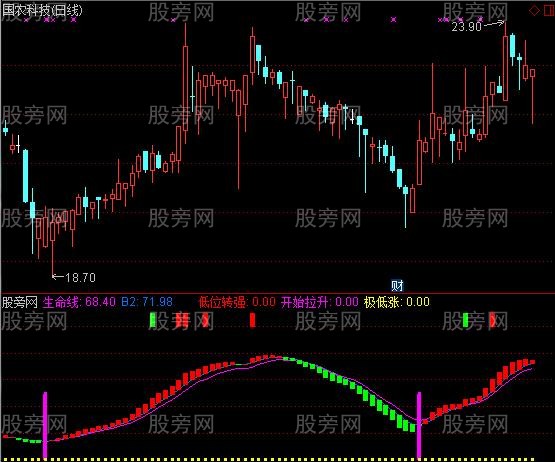555x462 pixels.
Task: Click the red diamond icon in the chart corner
Action: (534, 11)
